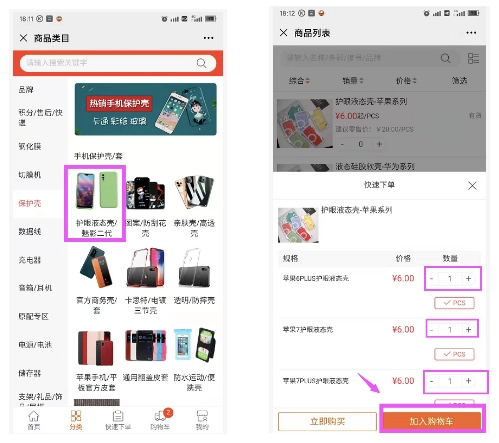This screenshot has height=443, width=499.
Task: Click the 立即购买 button
Action: pyautogui.click(x=327, y=421)
